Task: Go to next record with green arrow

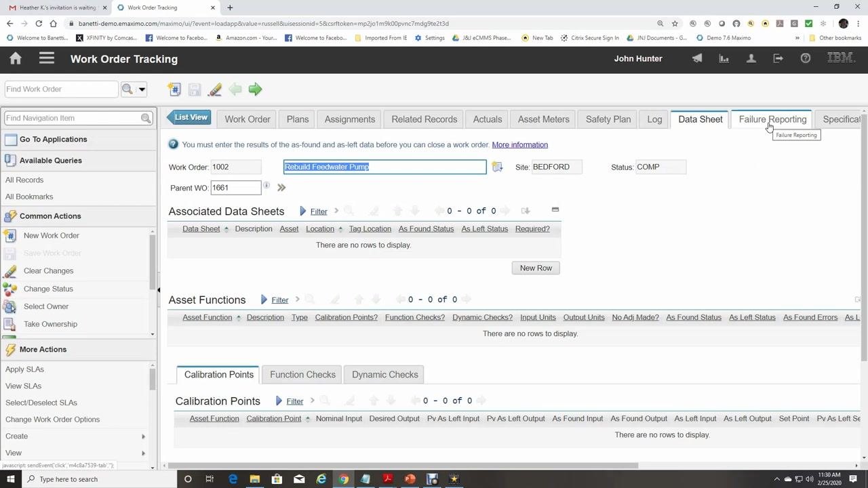Action: click(x=255, y=89)
